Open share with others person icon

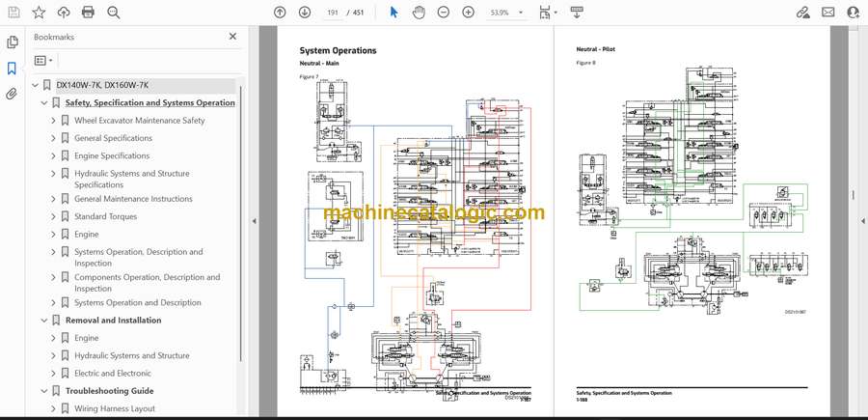coord(854,13)
